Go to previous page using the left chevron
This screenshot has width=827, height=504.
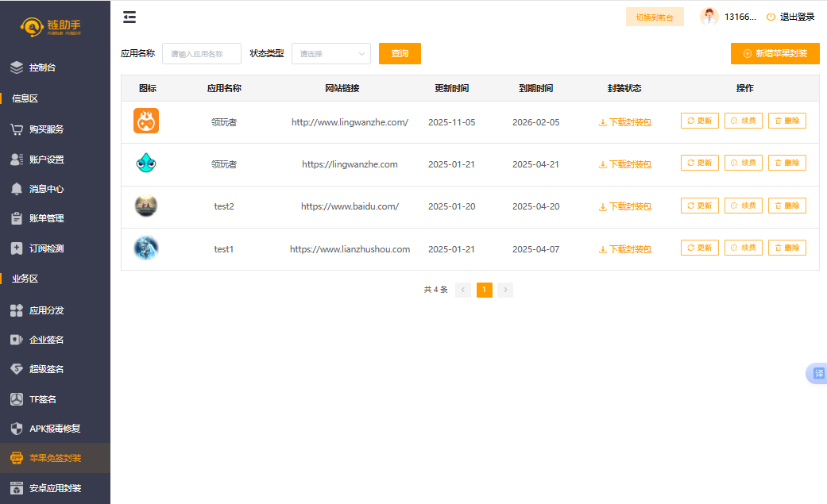pyautogui.click(x=463, y=290)
